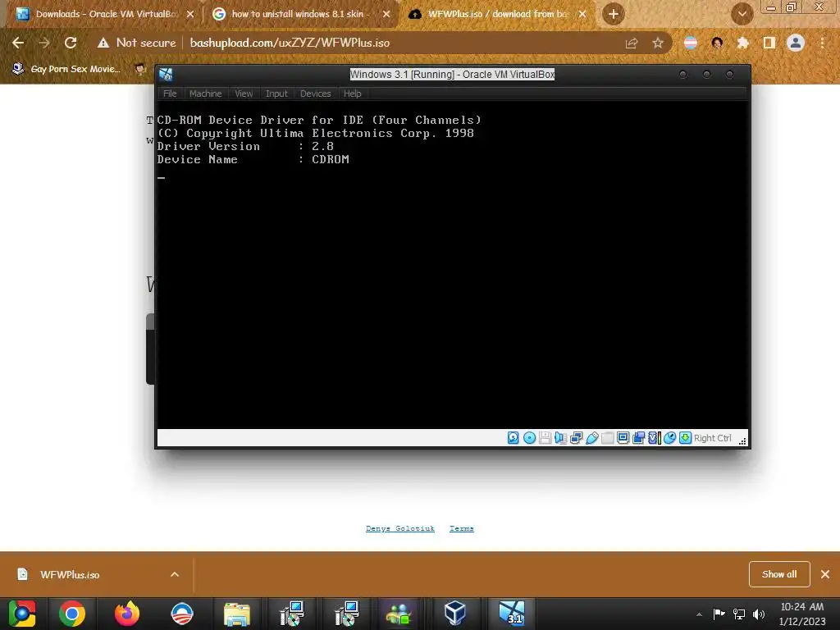Click the display monitor icon in VirtualBox status bar
Viewport: 840px width, 630px height.
pyautogui.click(x=623, y=438)
